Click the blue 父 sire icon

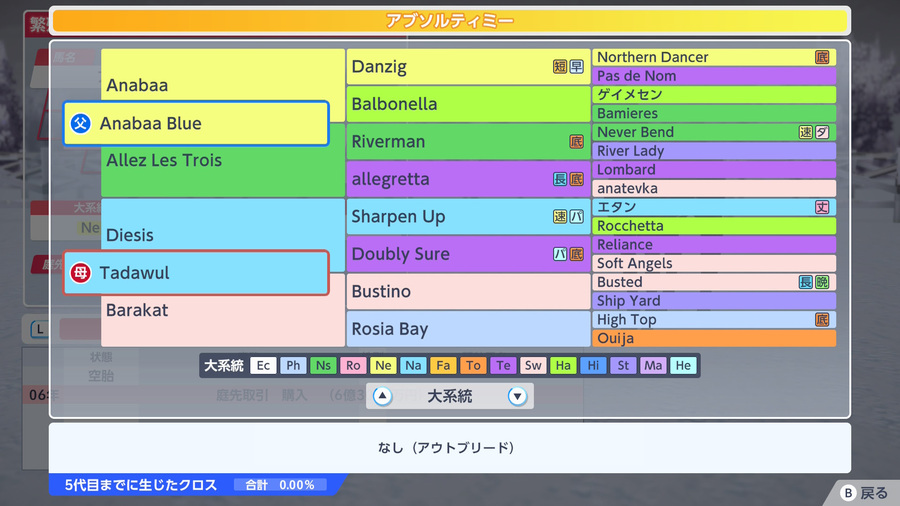click(x=80, y=123)
